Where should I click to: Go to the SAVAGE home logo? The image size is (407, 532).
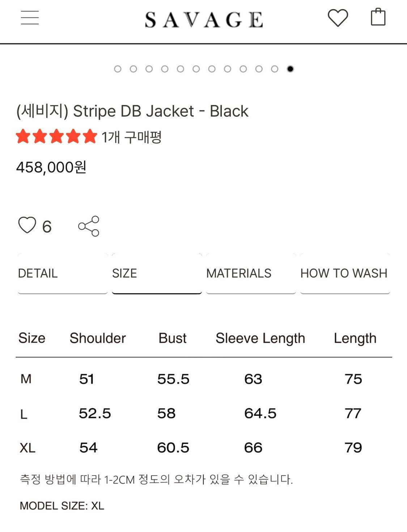[x=204, y=20]
